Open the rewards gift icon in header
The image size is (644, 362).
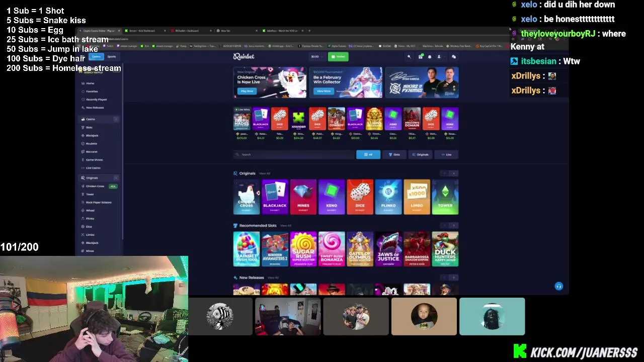click(x=421, y=57)
